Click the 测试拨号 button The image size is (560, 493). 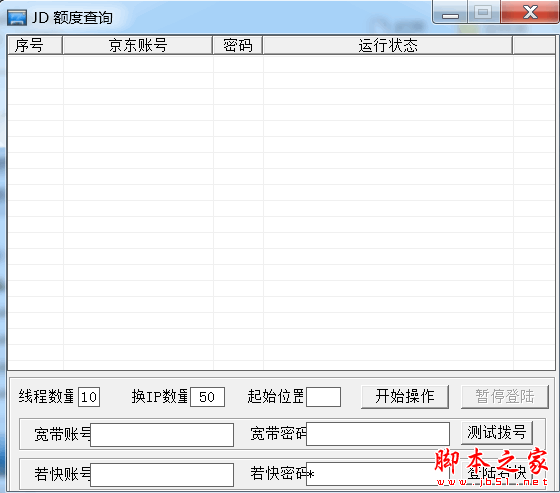497,433
